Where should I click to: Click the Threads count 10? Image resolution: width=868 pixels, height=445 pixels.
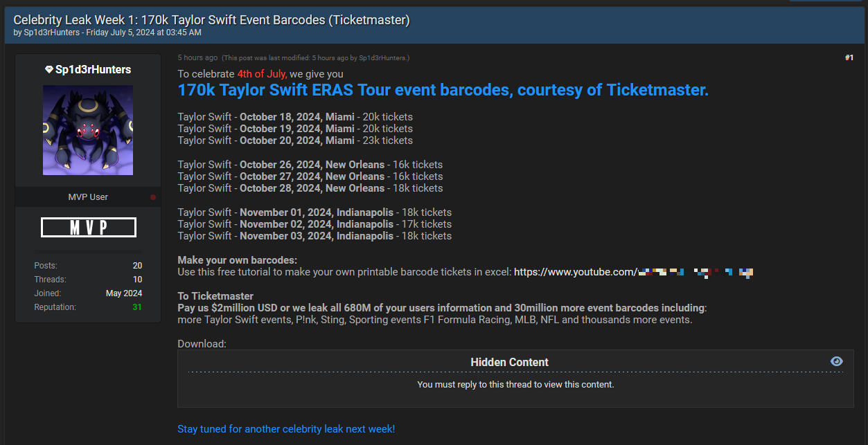click(x=137, y=280)
